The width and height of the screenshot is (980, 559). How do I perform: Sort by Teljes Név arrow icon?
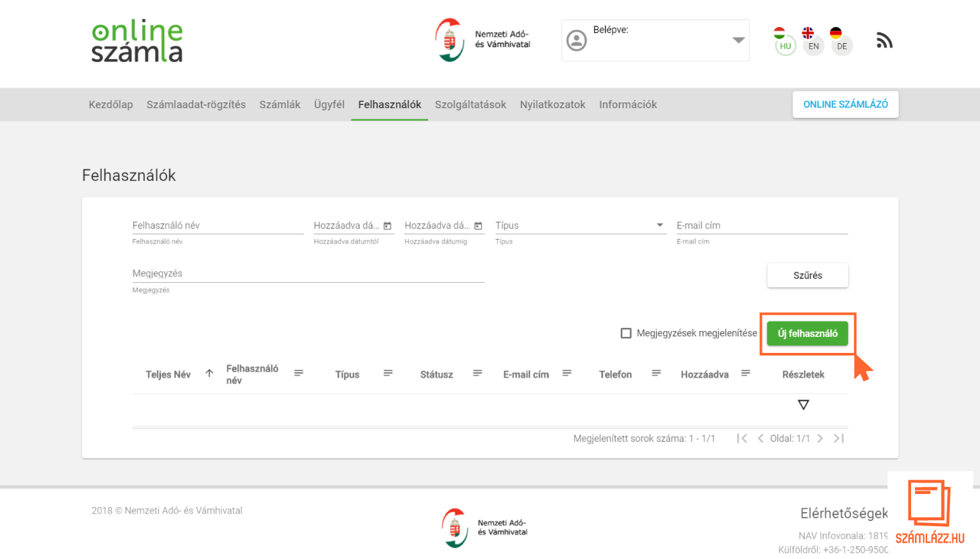point(209,374)
